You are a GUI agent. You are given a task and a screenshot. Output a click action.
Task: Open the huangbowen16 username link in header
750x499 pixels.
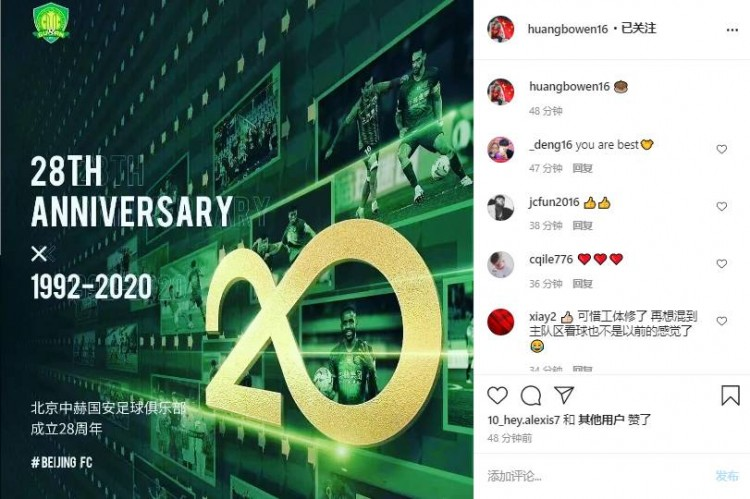(567, 29)
